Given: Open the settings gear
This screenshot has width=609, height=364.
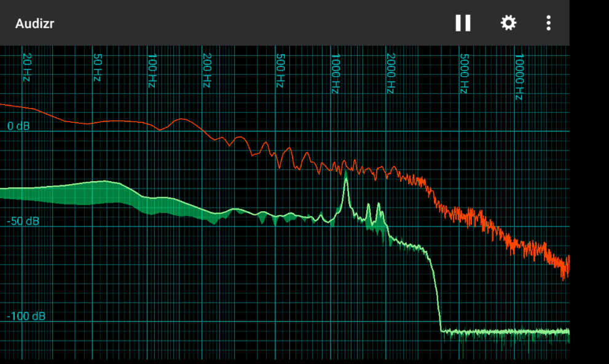Looking at the screenshot, I should (x=508, y=23).
